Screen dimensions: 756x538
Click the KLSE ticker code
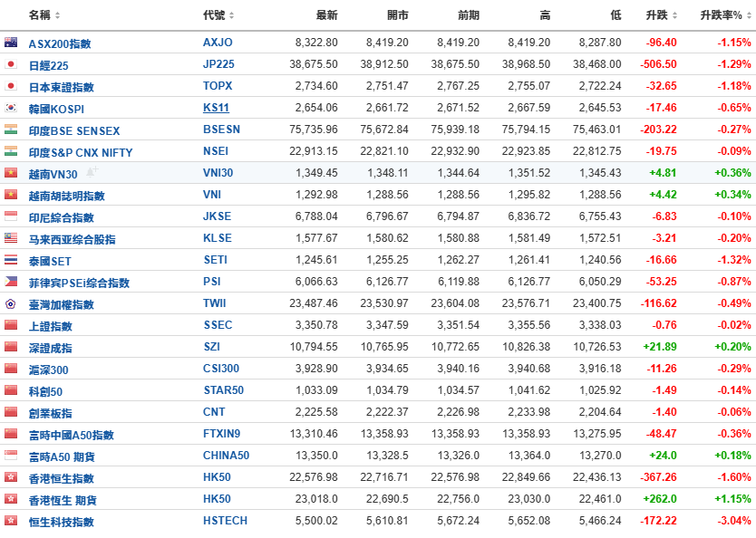coord(218,238)
